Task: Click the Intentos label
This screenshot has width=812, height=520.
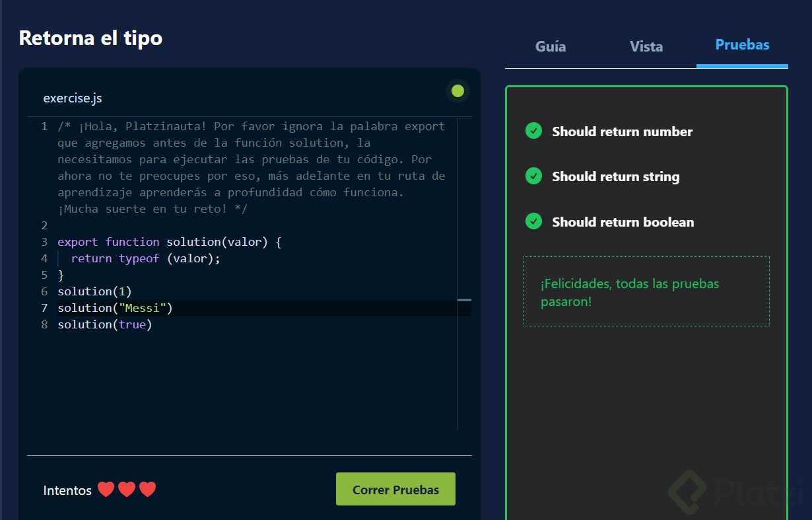Action: point(67,490)
